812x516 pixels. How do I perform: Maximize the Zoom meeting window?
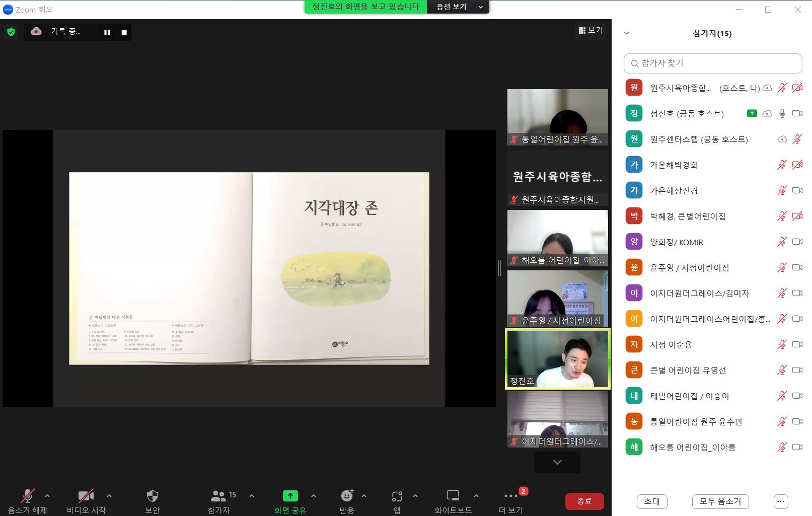click(x=768, y=10)
